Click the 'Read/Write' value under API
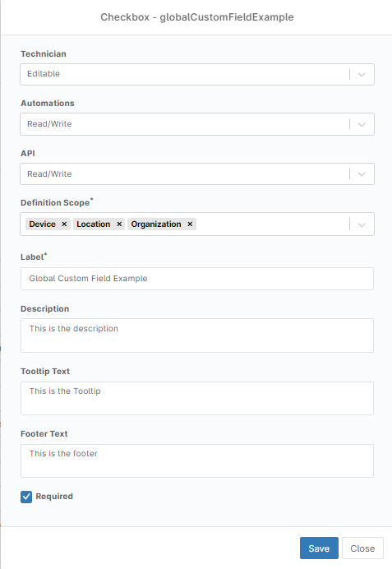Screen dimensions: 392x569 [49, 173]
